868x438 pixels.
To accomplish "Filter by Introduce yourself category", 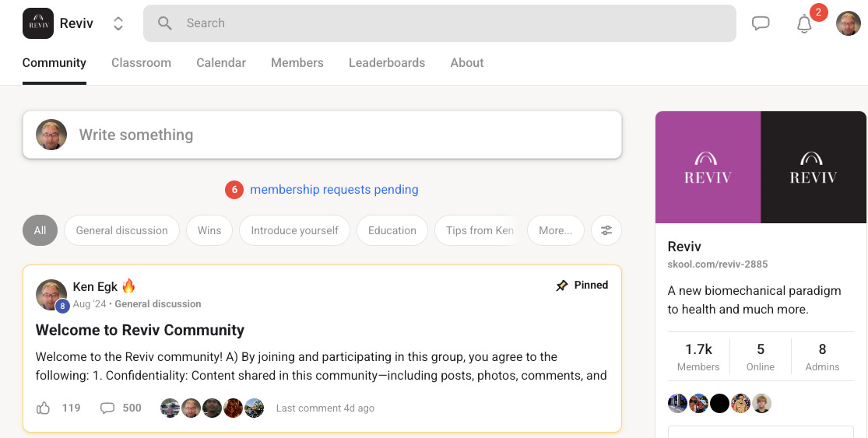I will [294, 230].
